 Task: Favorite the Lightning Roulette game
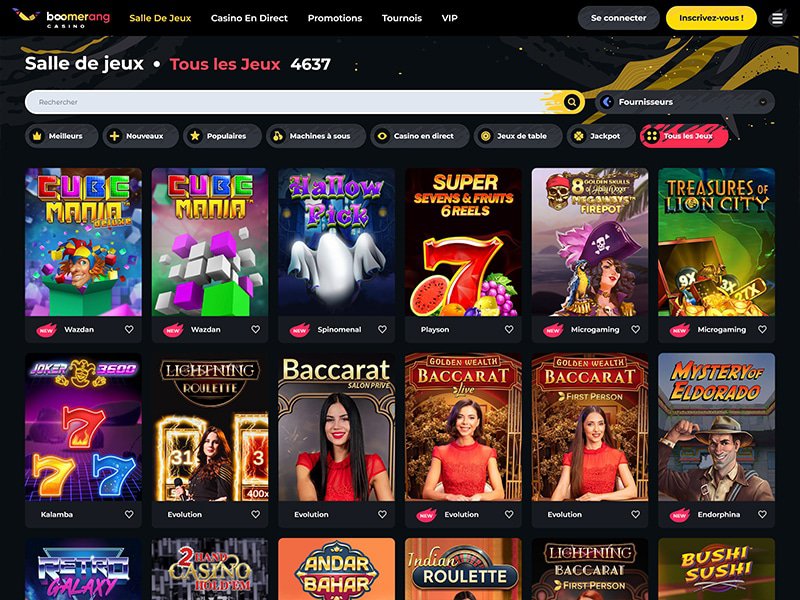point(256,515)
